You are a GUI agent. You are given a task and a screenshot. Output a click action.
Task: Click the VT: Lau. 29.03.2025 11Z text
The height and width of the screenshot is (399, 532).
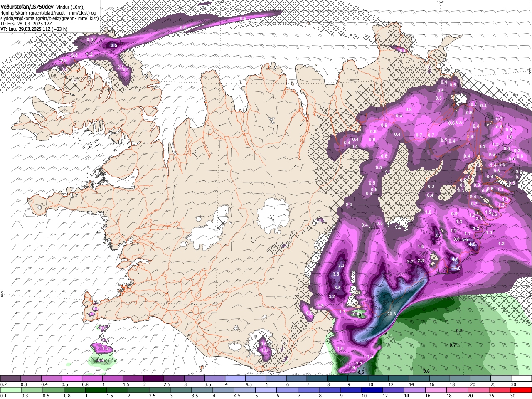(x=26, y=29)
